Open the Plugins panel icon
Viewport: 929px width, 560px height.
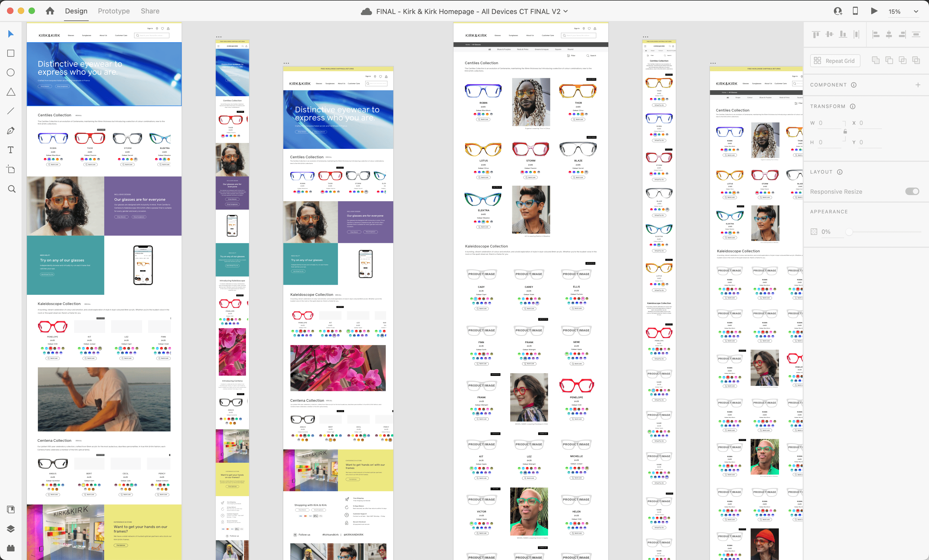pos(11,548)
